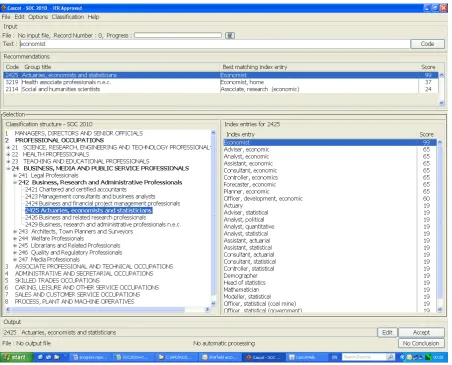452x365 pixels.
Task: Select index entry Officer, statistical (coal mine)
Action: (260, 303)
